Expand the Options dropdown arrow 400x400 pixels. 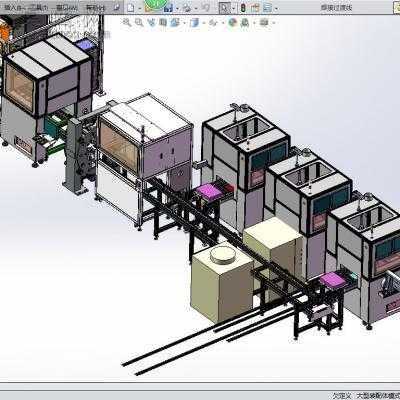[x=276, y=8]
